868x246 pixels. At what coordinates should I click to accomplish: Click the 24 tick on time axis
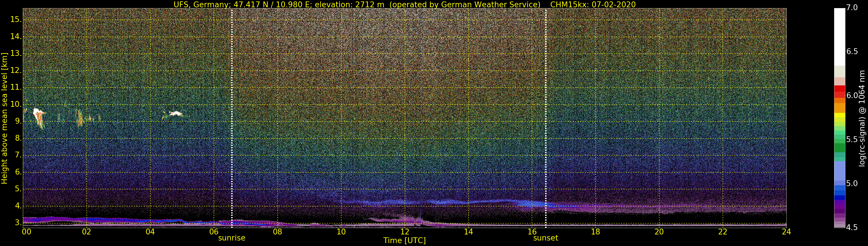[786, 232]
